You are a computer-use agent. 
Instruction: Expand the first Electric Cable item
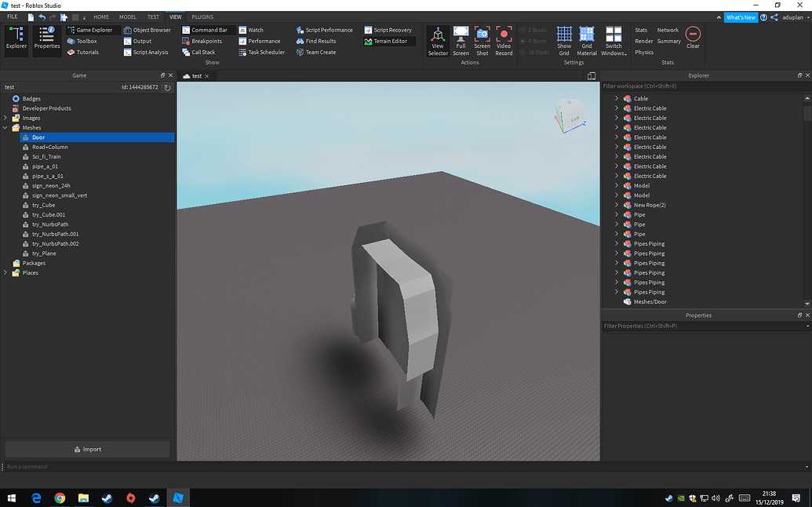click(x=617, y=108)
